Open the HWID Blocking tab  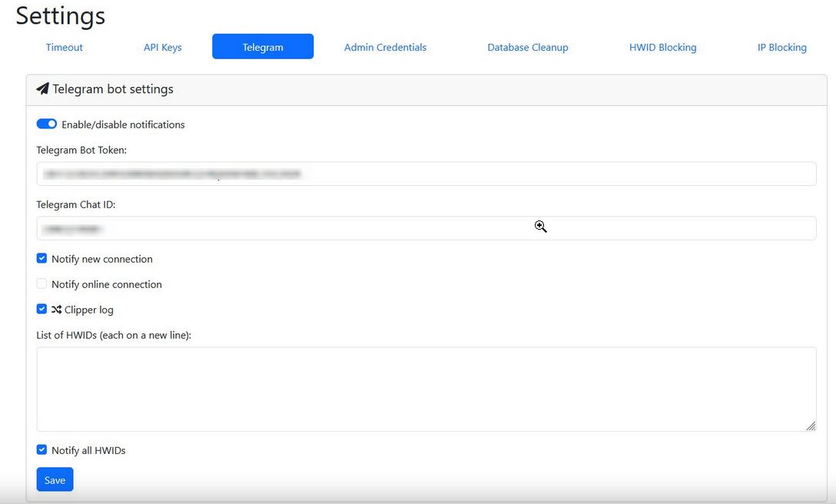point(662,47)
